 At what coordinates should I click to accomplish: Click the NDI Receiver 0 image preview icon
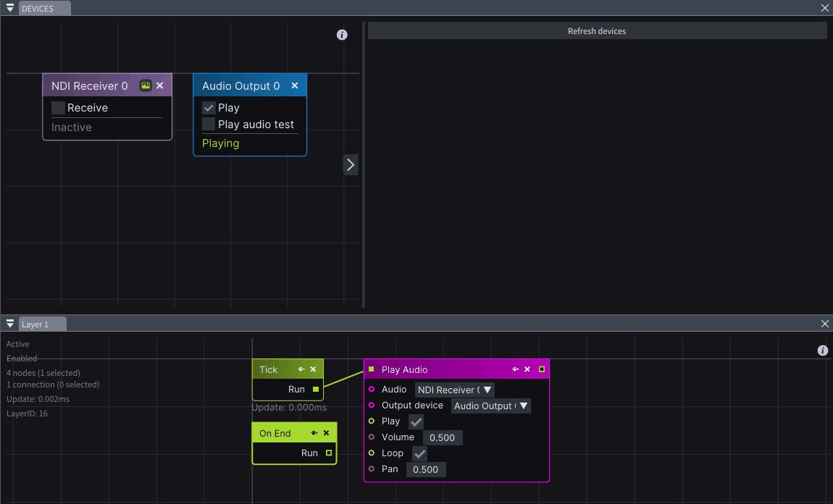(146, 85)
